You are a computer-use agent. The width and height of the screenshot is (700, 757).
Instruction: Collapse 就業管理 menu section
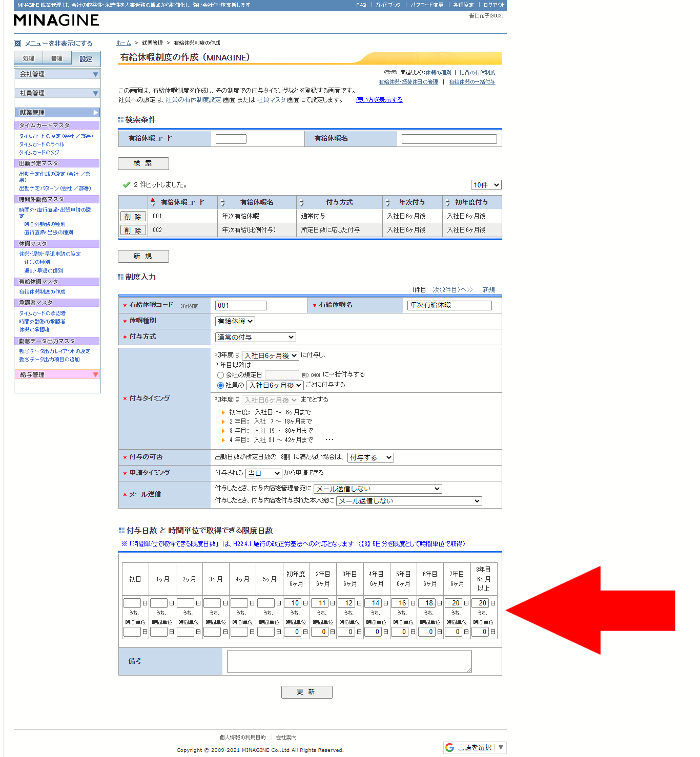coord(57,113)
